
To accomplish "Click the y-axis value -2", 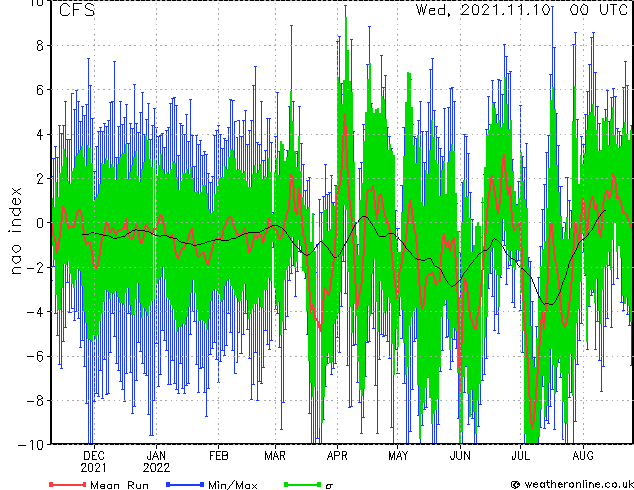I will click(x=35, y=267).
